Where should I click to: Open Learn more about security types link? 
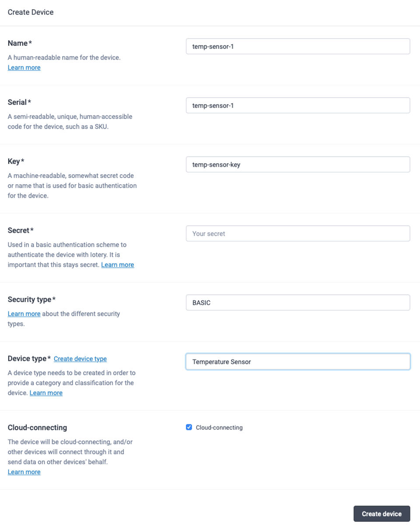[24, 314]
